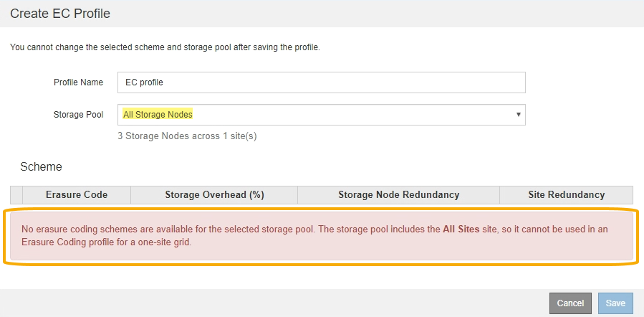
Task: Click the Storage Pool dropdown arrow
Action: point(518,115)
